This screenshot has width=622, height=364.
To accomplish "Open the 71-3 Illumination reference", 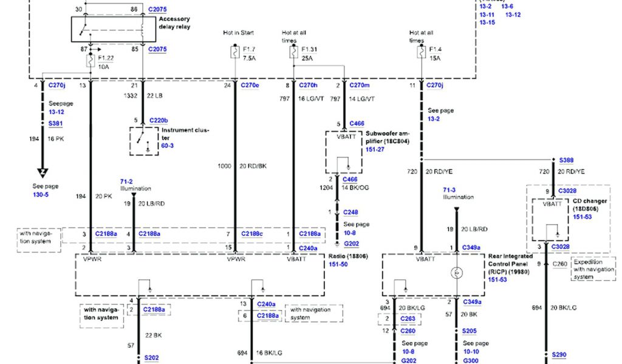I will (x=449, y=189).
